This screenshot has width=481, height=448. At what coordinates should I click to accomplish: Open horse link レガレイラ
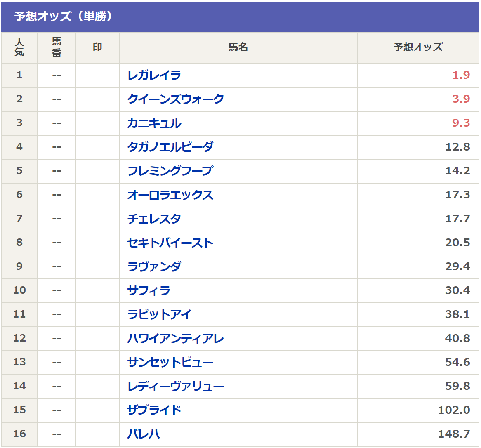tap(154, 75)
